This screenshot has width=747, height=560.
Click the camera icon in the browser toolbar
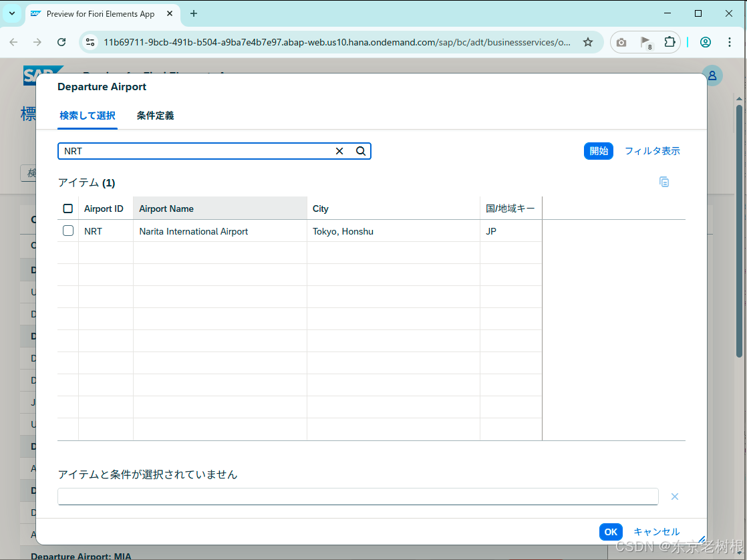pos(621,41)
